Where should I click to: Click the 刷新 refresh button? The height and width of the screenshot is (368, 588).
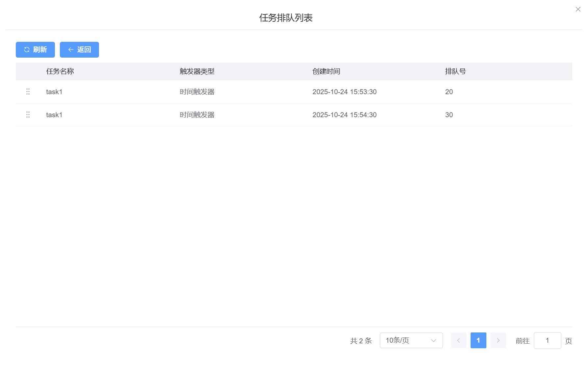click(x=35, y=50)
